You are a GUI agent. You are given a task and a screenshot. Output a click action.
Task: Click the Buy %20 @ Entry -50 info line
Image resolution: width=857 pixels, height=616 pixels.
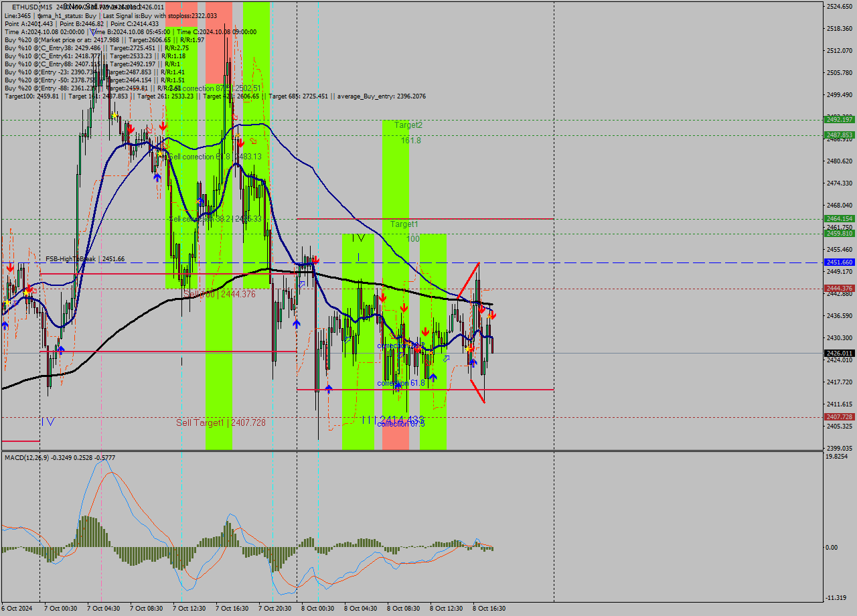(x=94, y=80)
